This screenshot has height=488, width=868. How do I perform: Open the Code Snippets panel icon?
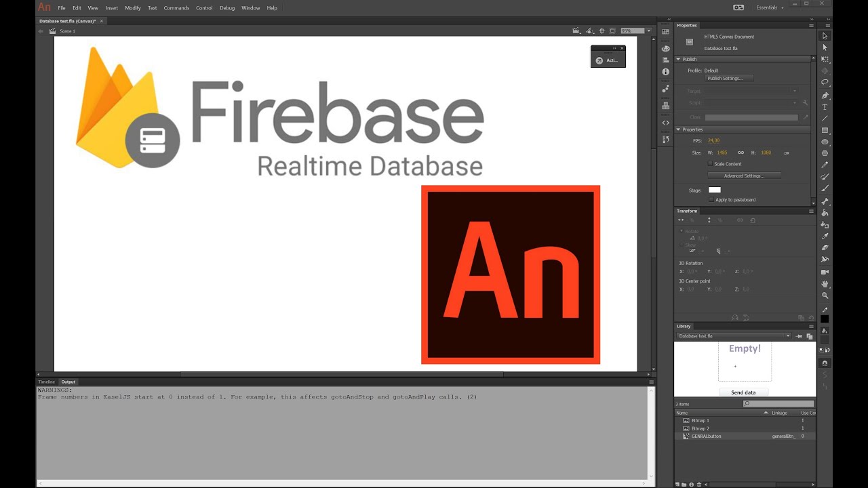click(x=665, y=123)
